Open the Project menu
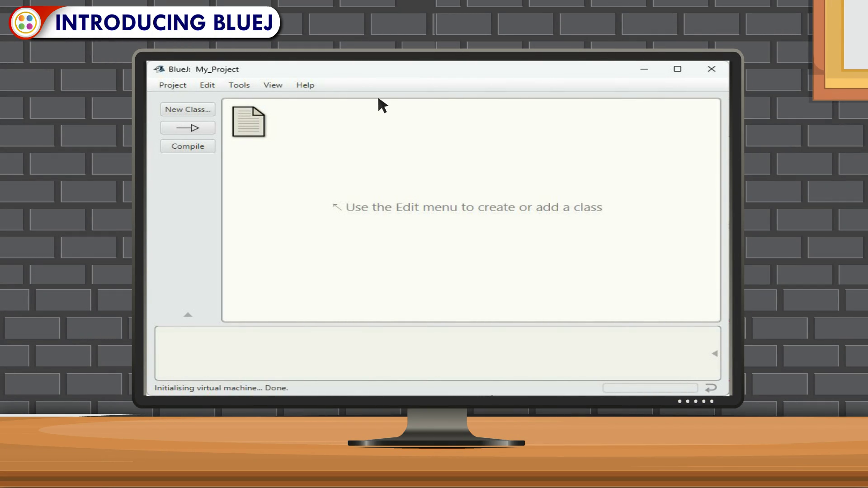The height and width of the screenshot is (488, 868). pos(172,85)
